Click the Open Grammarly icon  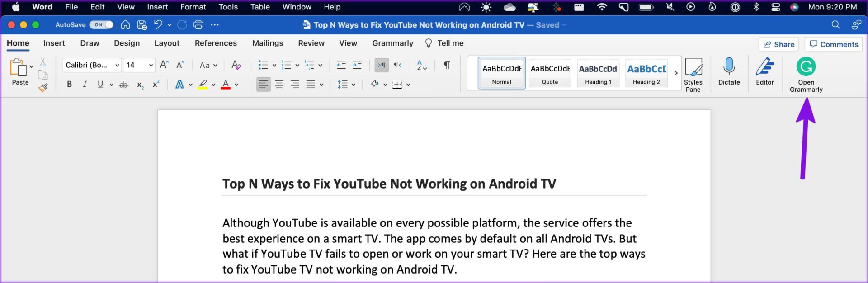(x=806, y=67)
